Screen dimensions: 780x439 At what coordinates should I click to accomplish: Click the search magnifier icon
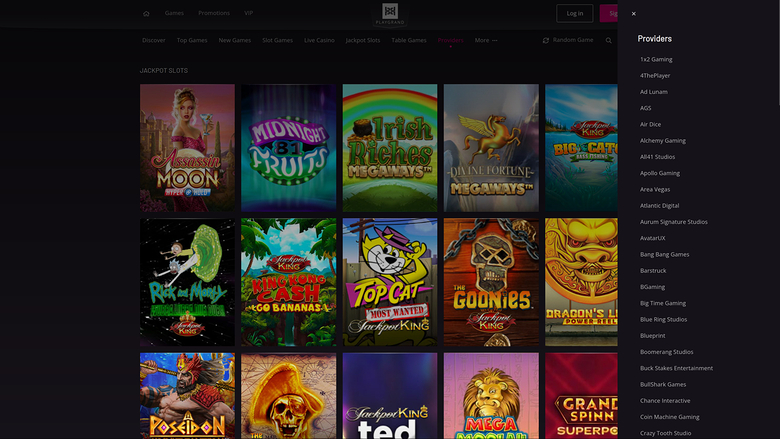(608, 41)
